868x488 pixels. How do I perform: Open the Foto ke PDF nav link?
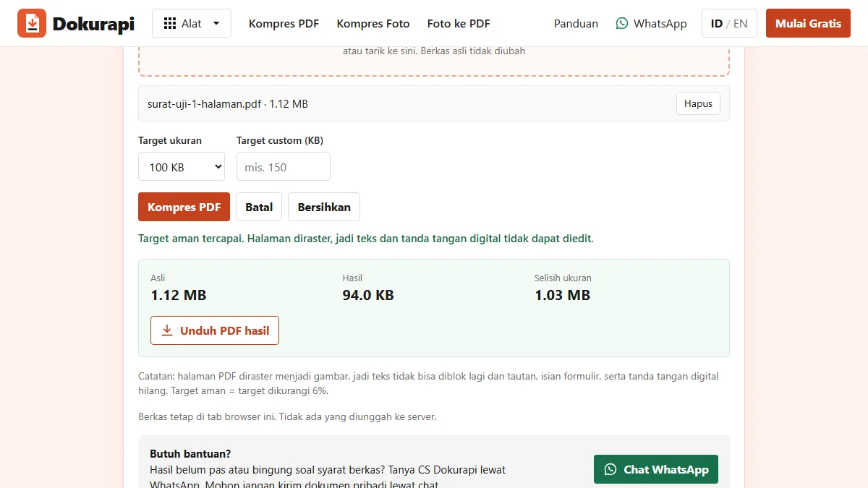[459, 24]
